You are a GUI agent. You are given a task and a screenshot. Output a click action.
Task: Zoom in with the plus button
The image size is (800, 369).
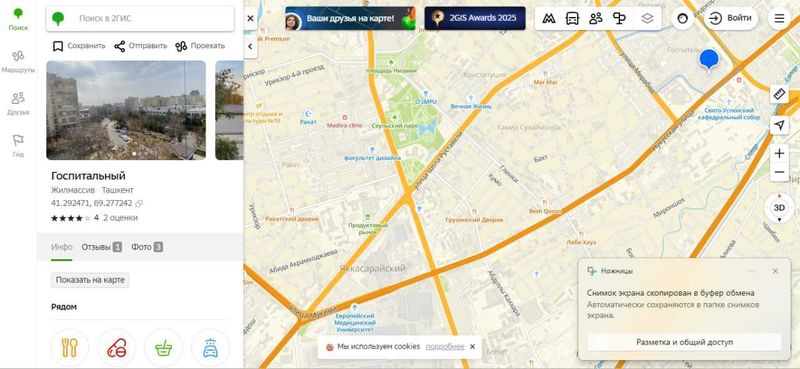pos(779,153)
